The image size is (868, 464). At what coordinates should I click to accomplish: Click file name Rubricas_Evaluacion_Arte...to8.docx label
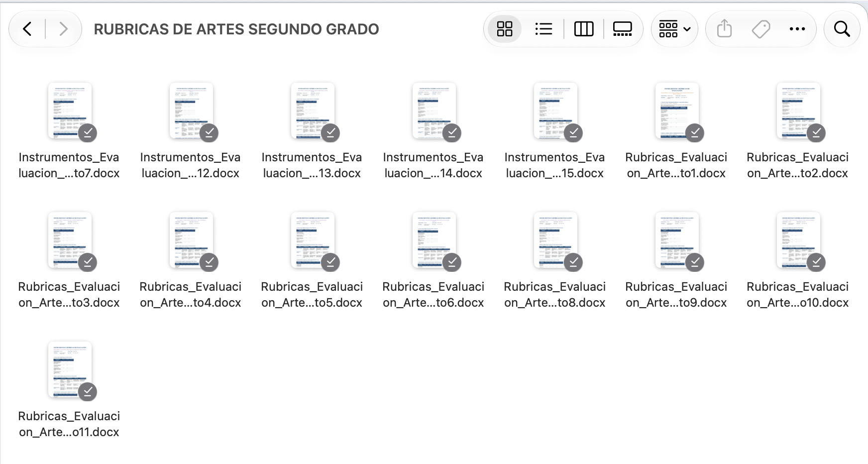(555, 295)
